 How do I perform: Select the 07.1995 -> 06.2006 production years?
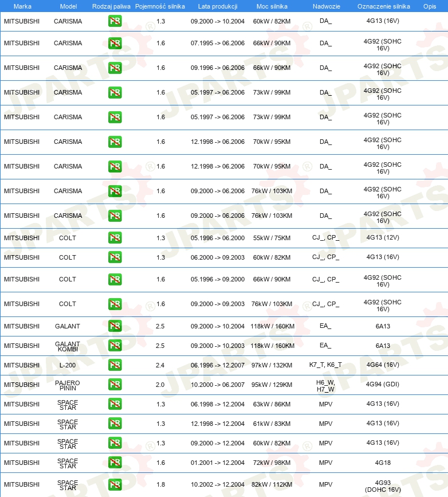click(x=218, y=43)
